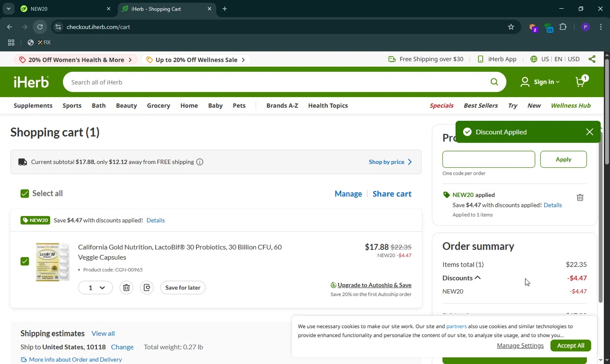This screenshot has width=610, height=364.
Task: Click Change shipping destination
Action: click(x=122, y=347)
